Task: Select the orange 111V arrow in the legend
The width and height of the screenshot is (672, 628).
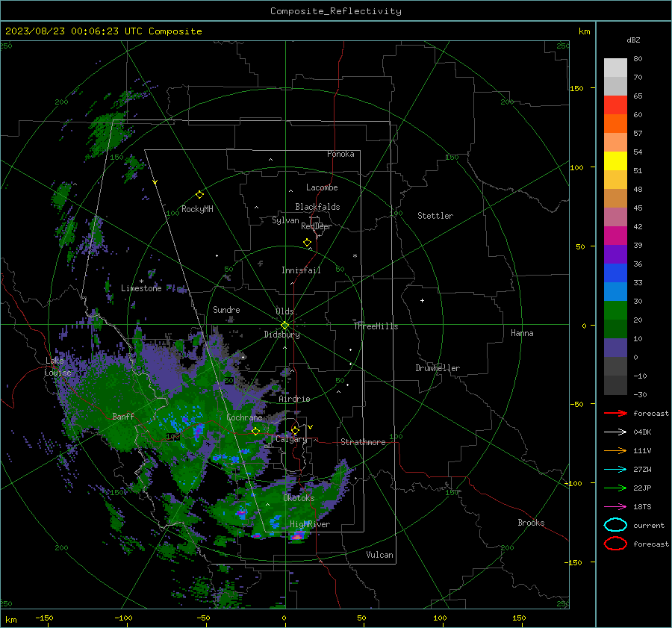Action: click(615, 450)
